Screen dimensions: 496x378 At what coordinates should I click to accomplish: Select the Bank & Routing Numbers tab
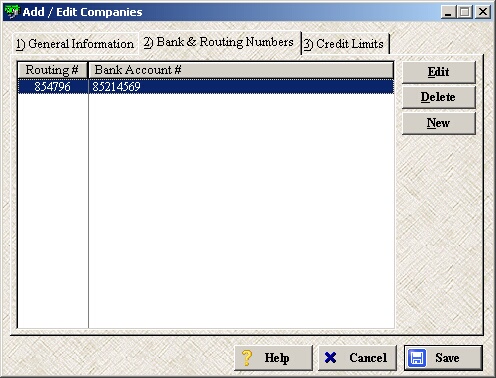pyautogui.click(x=219, y=42)
